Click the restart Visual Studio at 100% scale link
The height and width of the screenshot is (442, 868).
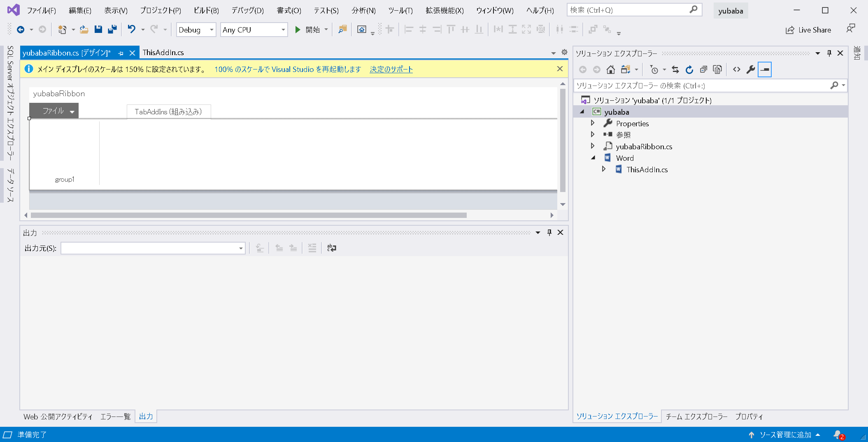point(287,69)
